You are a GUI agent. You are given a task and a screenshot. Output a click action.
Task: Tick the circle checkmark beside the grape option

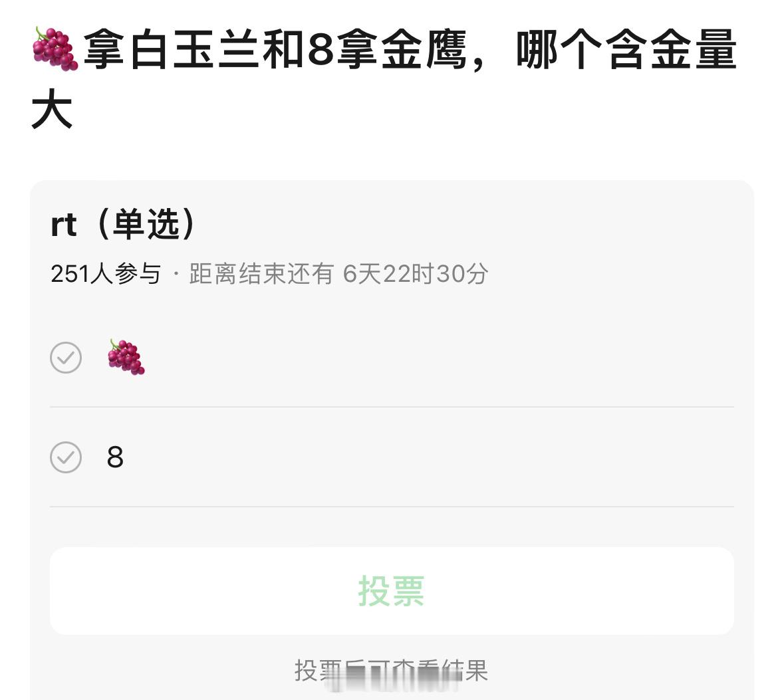66,358
